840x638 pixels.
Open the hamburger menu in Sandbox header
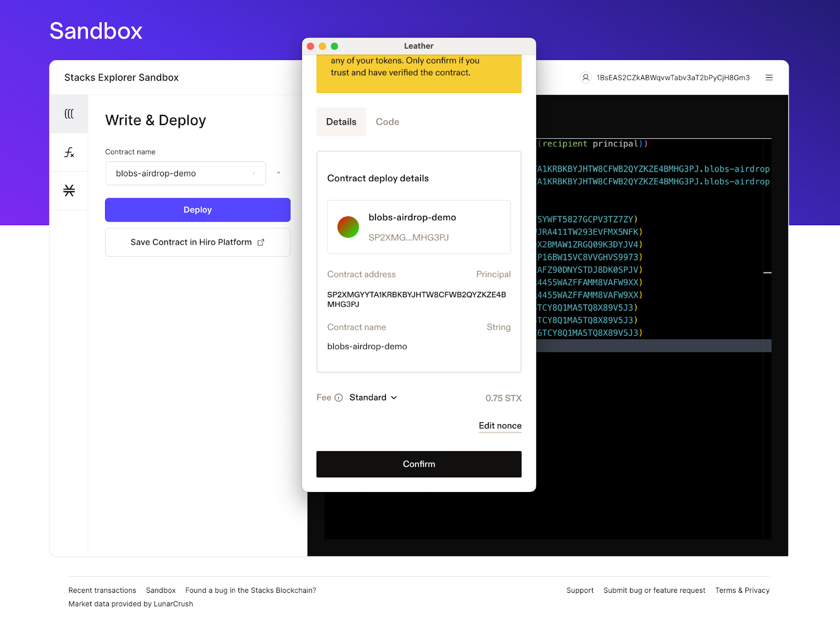pos(769,78)
